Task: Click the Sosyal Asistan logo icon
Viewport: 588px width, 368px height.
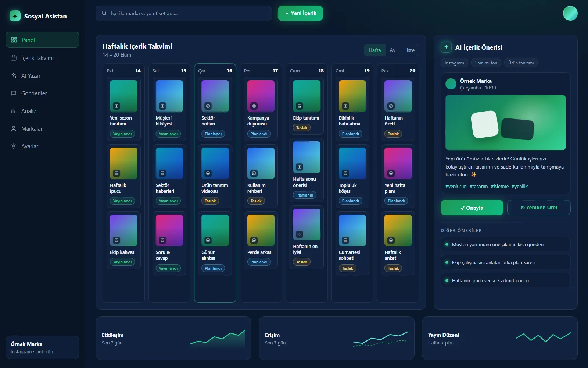Action: 15,16
